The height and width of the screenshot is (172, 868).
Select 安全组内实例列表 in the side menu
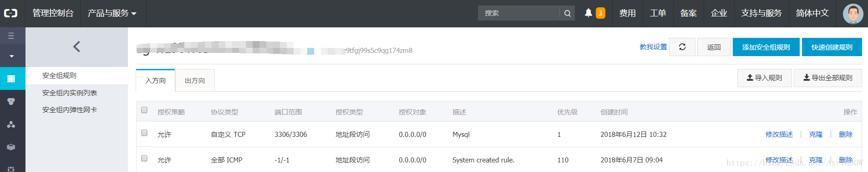click(x=70, y=93)
